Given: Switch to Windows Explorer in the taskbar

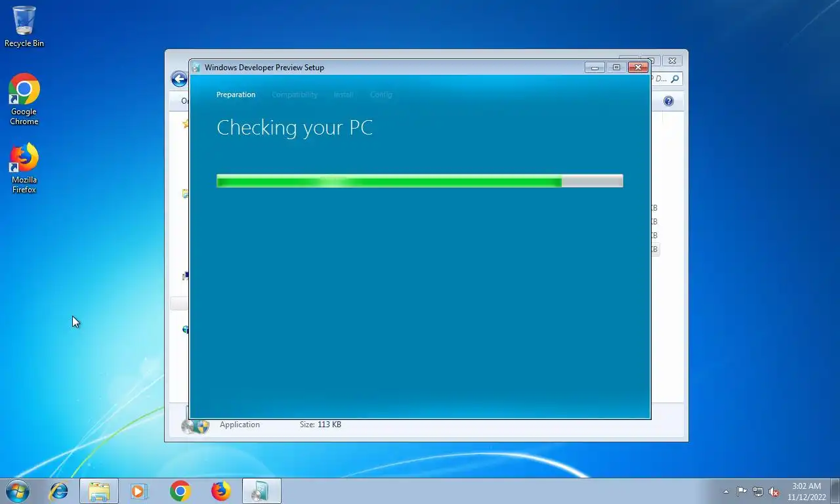Looking at the screenshot, I should [99, 491].
